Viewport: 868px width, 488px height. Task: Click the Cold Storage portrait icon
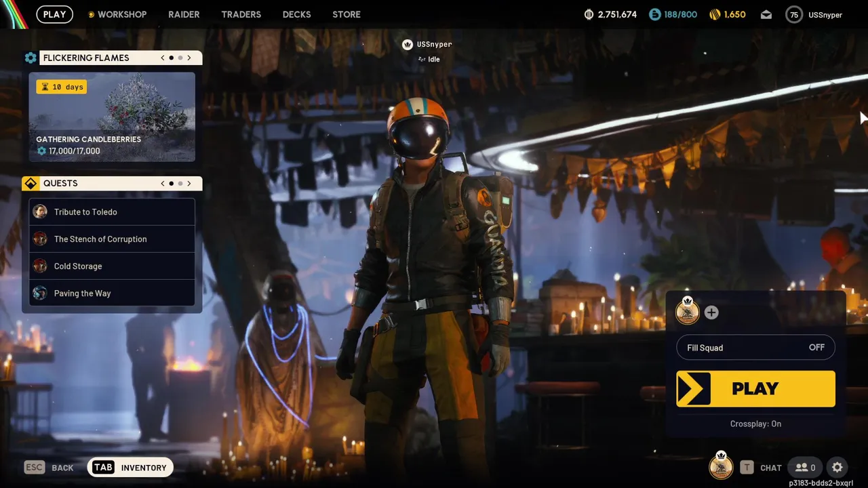pyautogui.click(x=40, y=266)
